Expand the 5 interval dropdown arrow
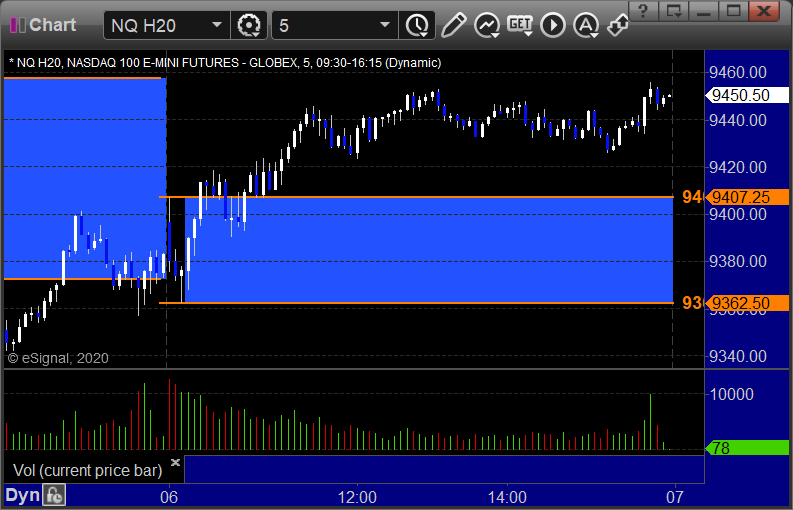 (385, 25)
